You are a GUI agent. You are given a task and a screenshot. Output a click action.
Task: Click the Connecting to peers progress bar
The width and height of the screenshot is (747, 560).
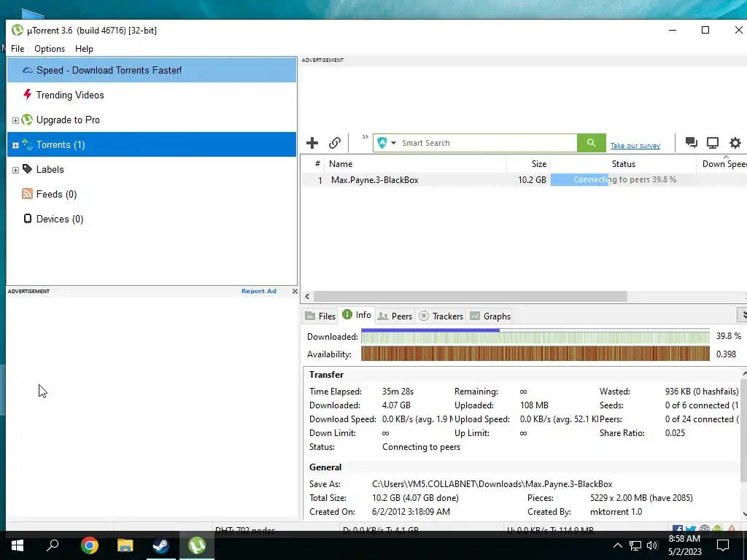[x=624, y=179]
